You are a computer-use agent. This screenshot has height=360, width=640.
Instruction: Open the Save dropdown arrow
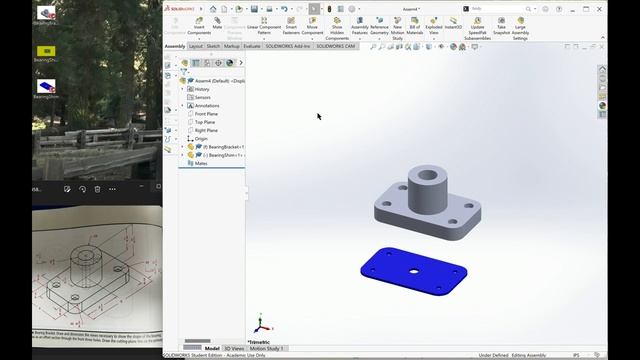tap(261, 9)
